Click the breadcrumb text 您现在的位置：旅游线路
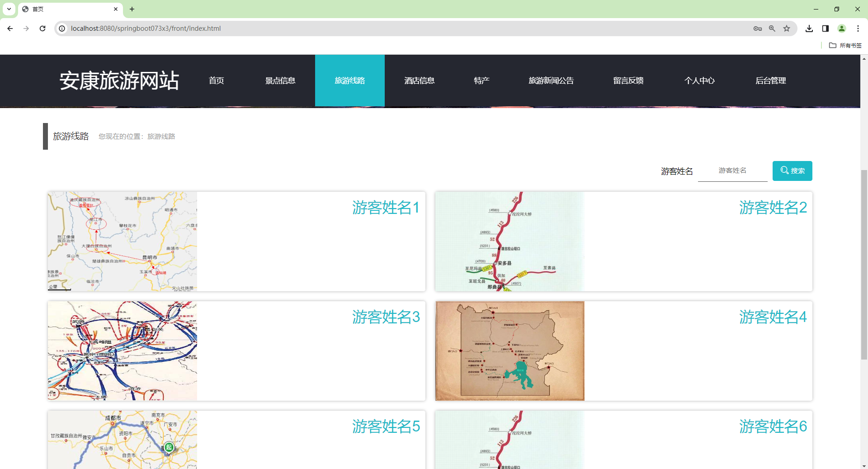This screenshot has width=868, height=469. (137, 137)
